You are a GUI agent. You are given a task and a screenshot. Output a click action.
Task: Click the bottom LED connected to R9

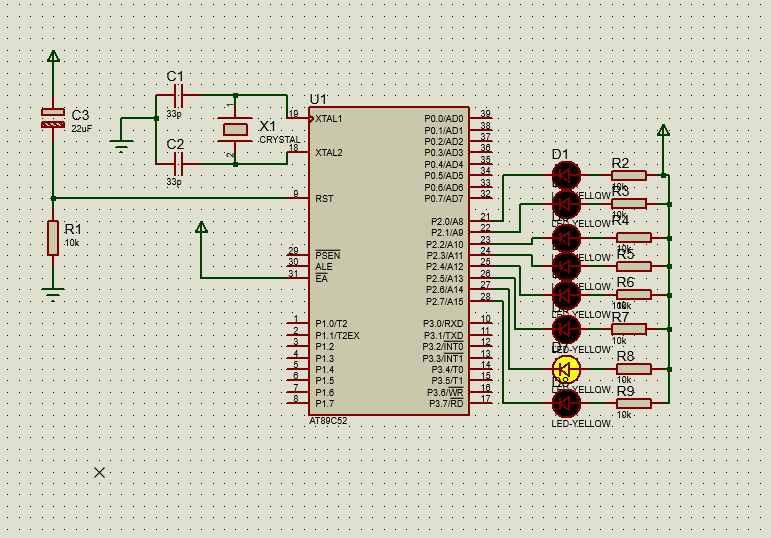566,403
